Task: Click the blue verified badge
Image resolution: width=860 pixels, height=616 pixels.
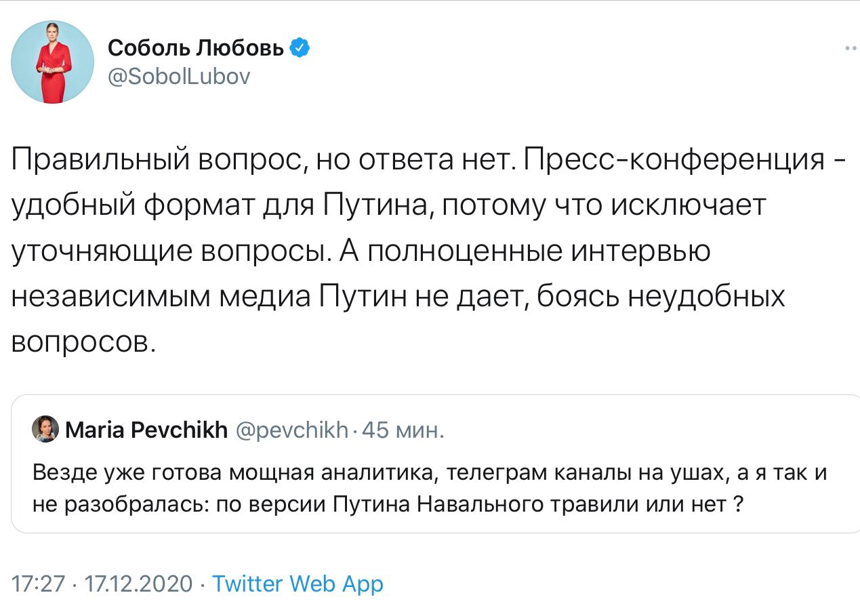Action: [300, 47]
